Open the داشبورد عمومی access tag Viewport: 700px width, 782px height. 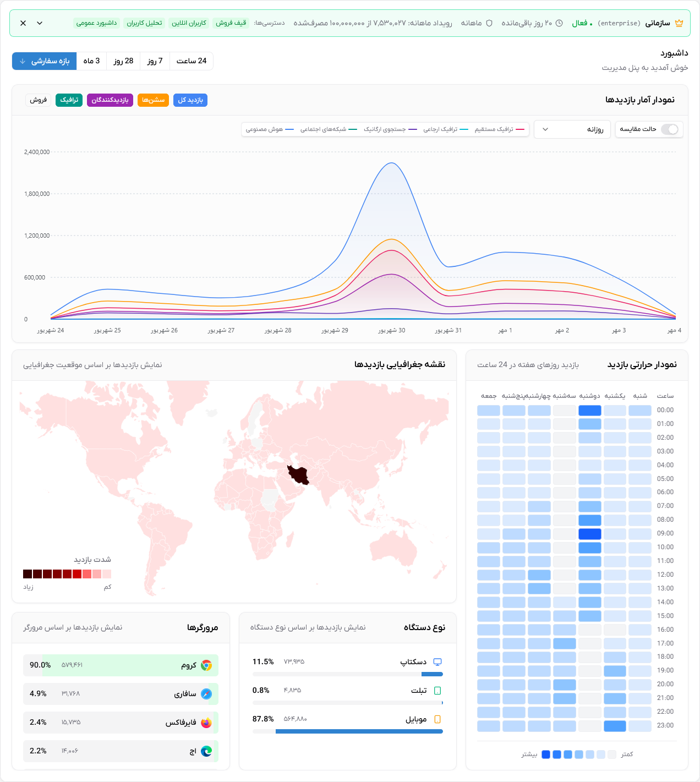(x=97, y=23)
